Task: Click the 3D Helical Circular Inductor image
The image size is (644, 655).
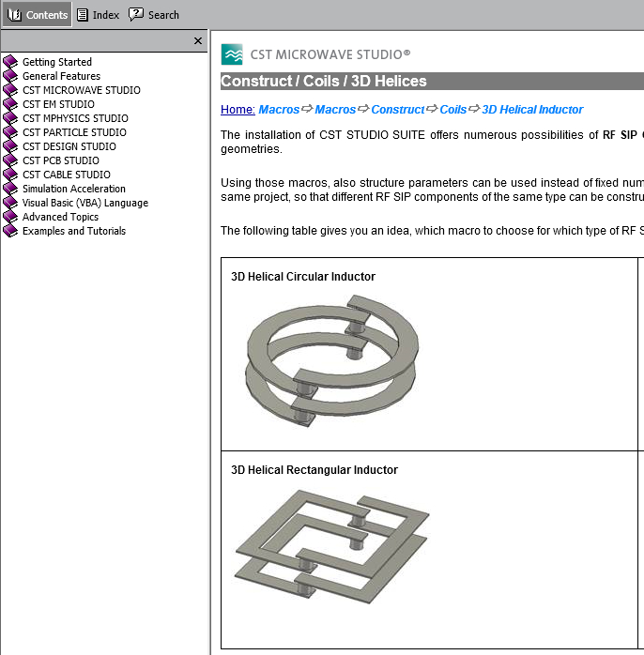Action: point(332,361)
